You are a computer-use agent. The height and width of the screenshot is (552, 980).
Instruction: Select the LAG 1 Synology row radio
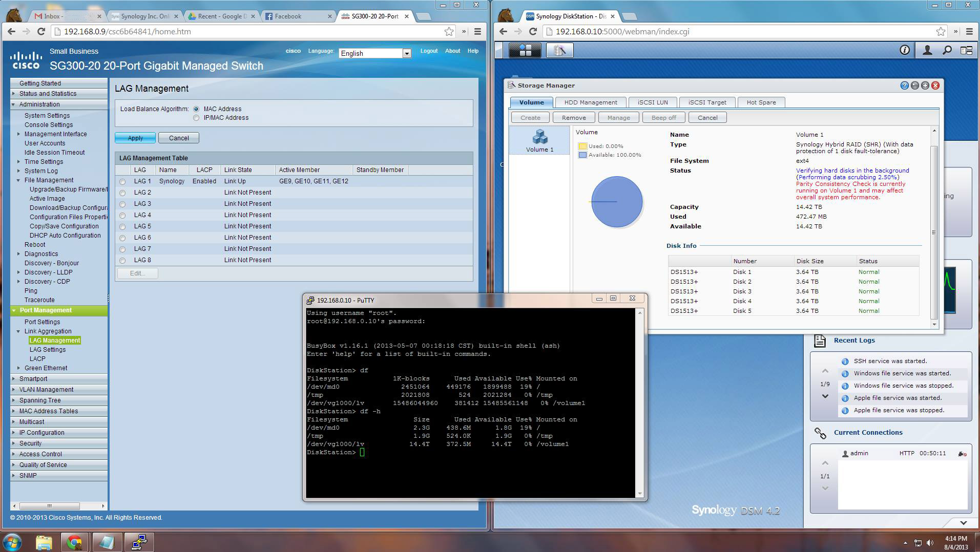pyautogui.click(x=122, y=182)
